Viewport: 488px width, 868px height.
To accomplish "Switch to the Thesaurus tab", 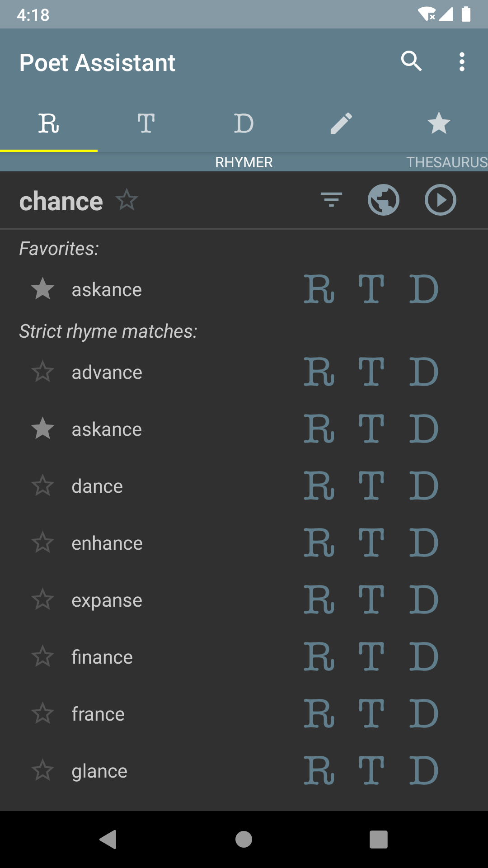I will coord(146,123).
